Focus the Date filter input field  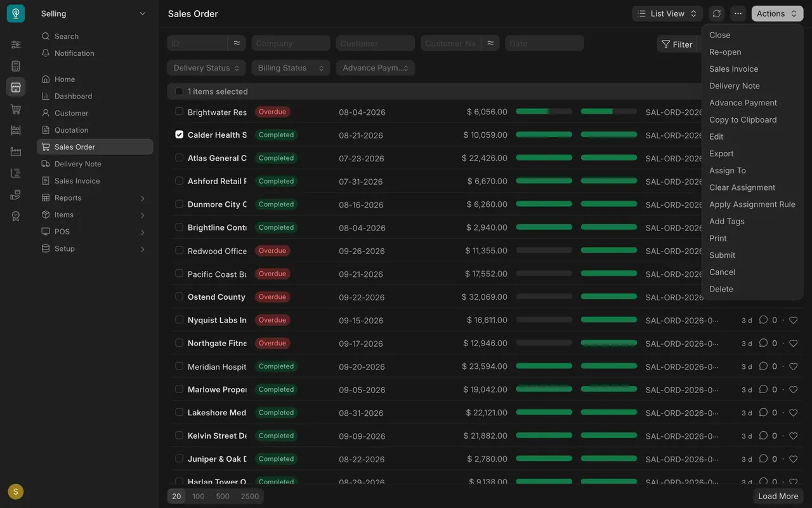click(x=544, y=43)
